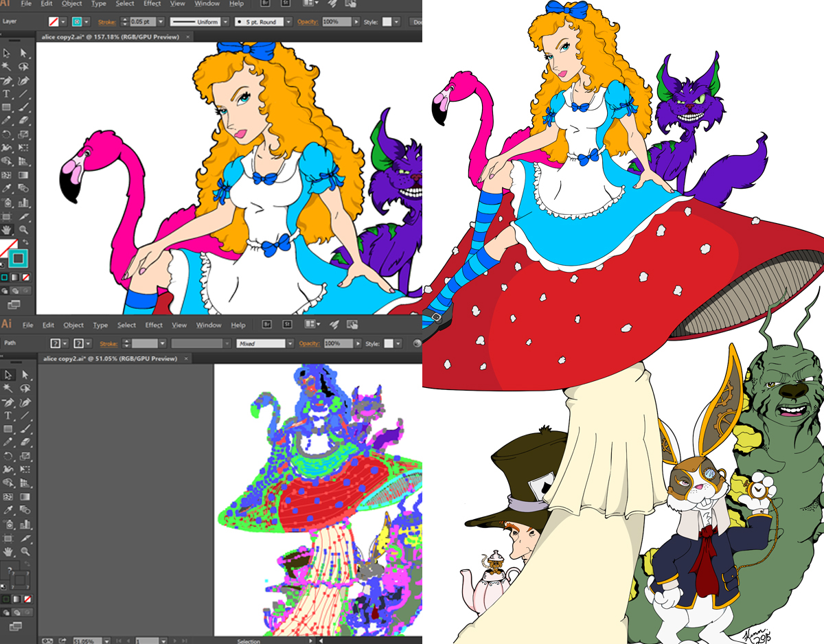Open Effect menu in top window
The height and width of the screenshot is (644, 824).
152,3
